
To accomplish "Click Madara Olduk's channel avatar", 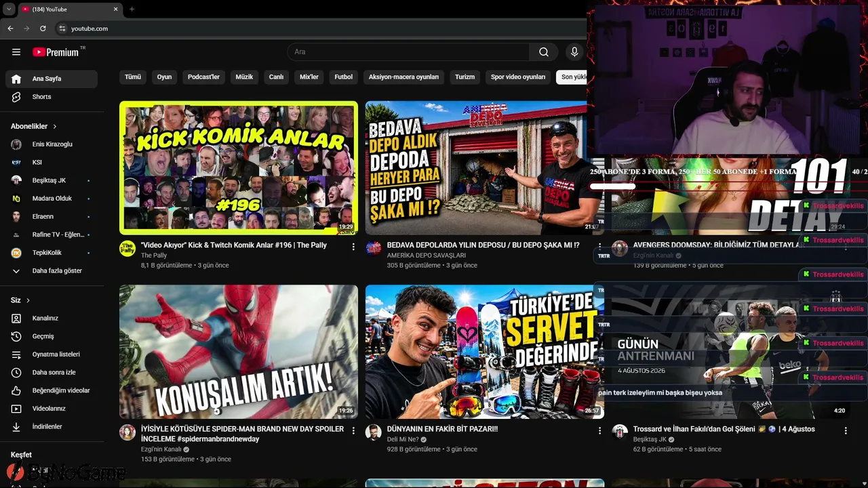I will 16,199.
